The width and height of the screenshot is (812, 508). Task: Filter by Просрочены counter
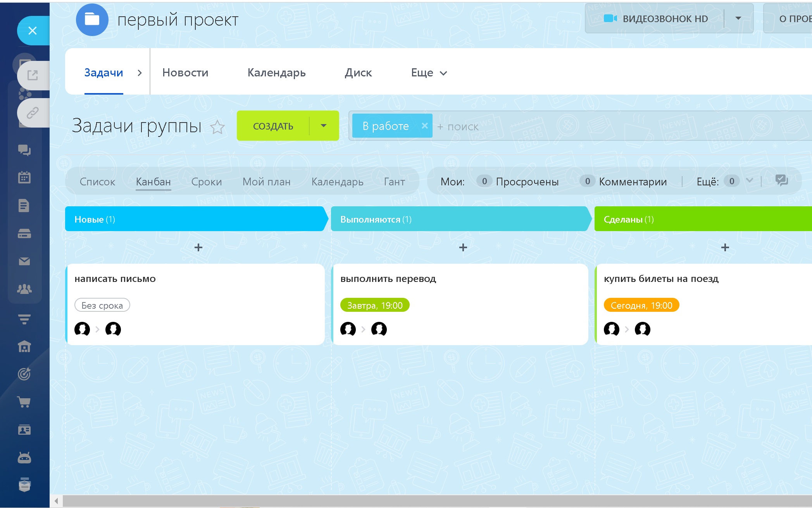point(518,181)
